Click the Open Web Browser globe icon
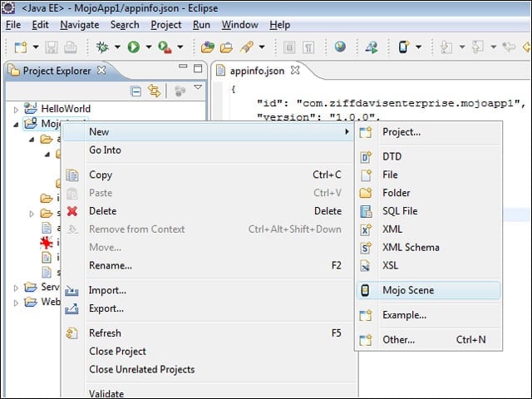This screenshot has height=399, width=532. [x=340, y=47]
